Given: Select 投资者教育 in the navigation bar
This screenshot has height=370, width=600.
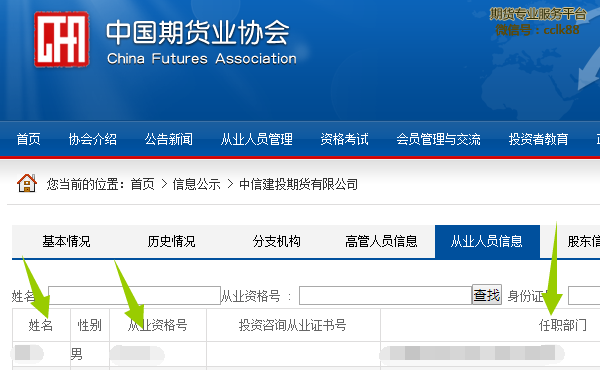Looking at the screenshot, I should [x=538, y=139].
